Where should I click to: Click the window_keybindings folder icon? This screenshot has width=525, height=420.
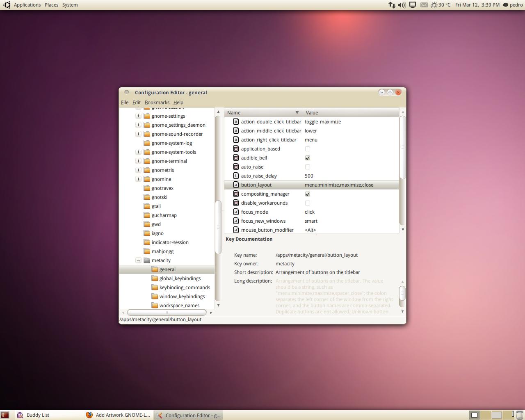pyautogui.click(x=155, y=297)
